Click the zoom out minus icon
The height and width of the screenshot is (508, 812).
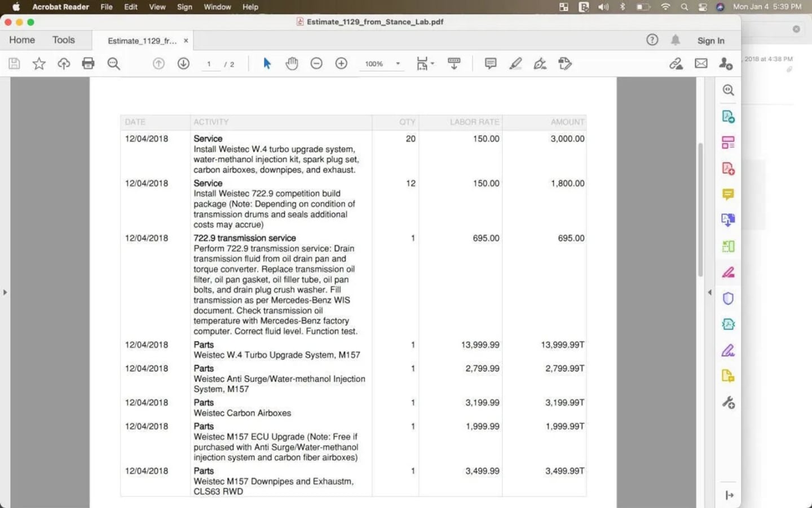point(316,64)
